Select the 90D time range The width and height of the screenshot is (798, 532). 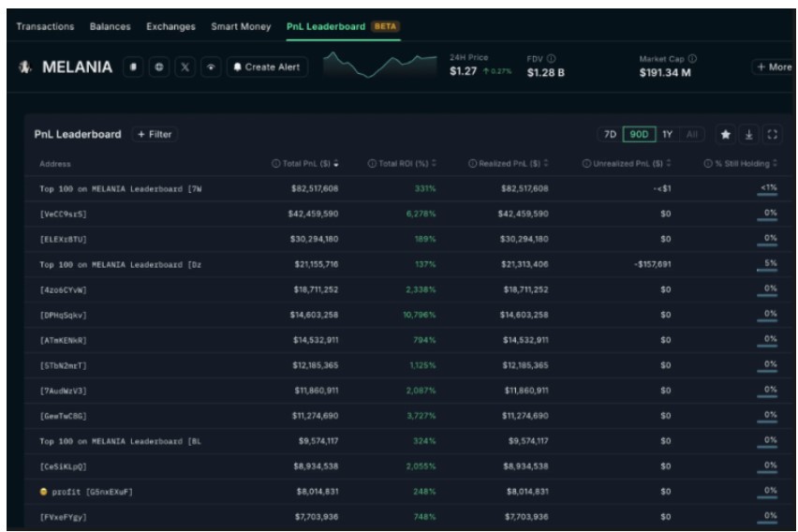(x=639, y=134)
